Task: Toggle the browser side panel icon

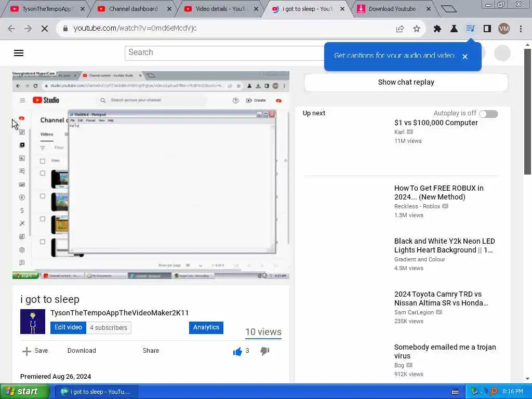Action: pos(487,29)
